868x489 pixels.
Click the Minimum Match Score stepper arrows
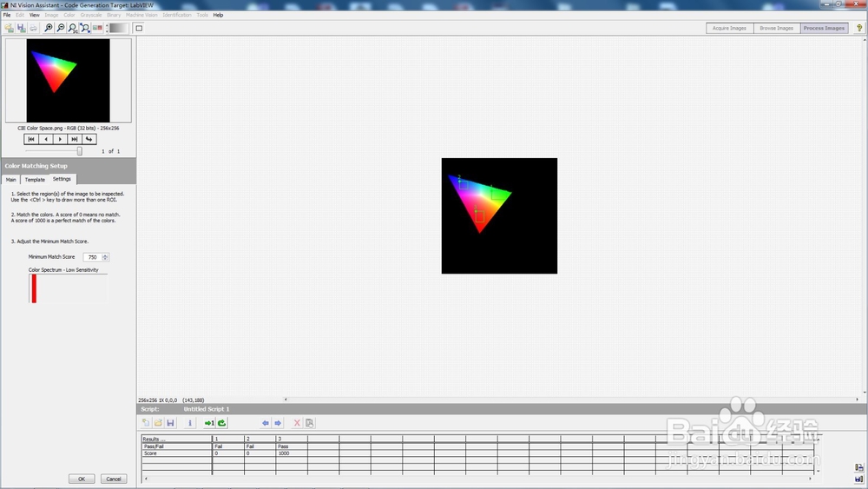(105, 257)
